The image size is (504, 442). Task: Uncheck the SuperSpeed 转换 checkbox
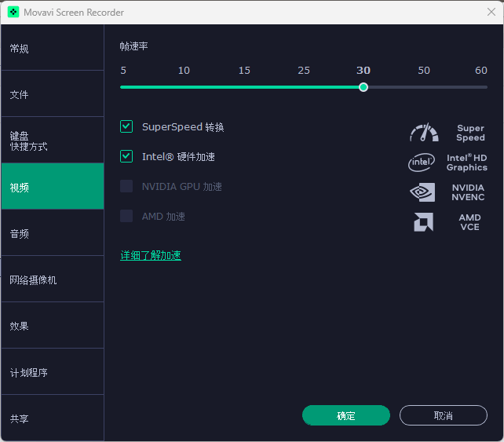[x=126, y=126]
